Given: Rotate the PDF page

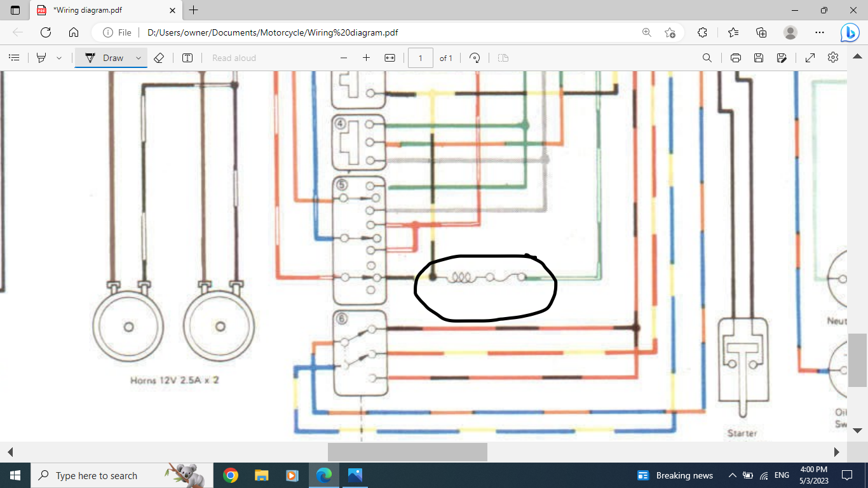Looking at the screenshot, I should [475, 58].
